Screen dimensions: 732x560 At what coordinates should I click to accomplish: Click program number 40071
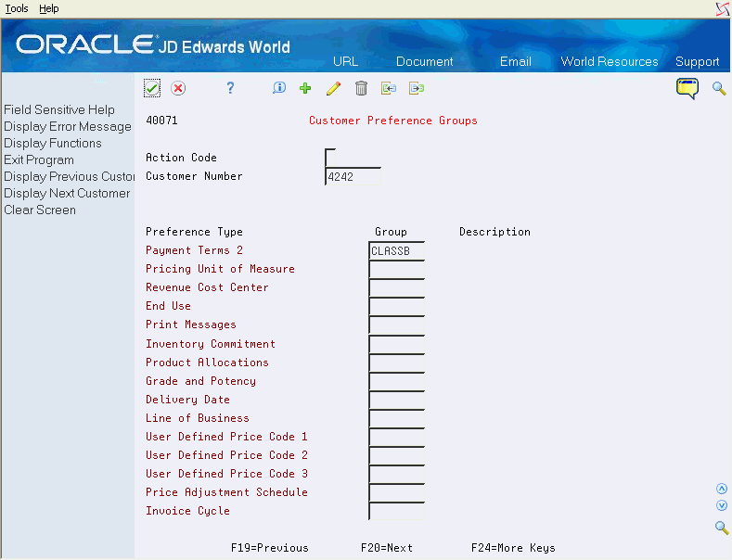pyautogui.click(x=161, y=121)
